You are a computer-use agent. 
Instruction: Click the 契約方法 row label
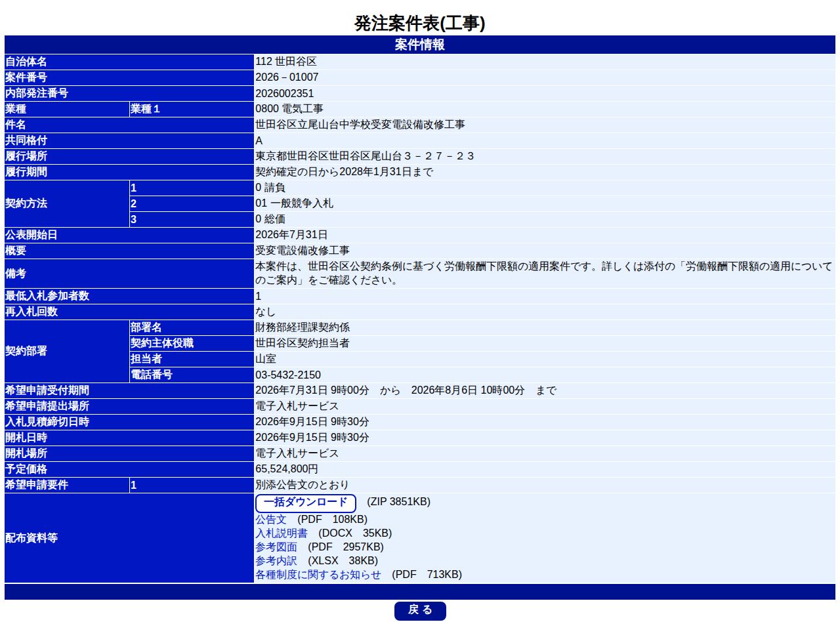pyautogui.click(x=66, y=203)
